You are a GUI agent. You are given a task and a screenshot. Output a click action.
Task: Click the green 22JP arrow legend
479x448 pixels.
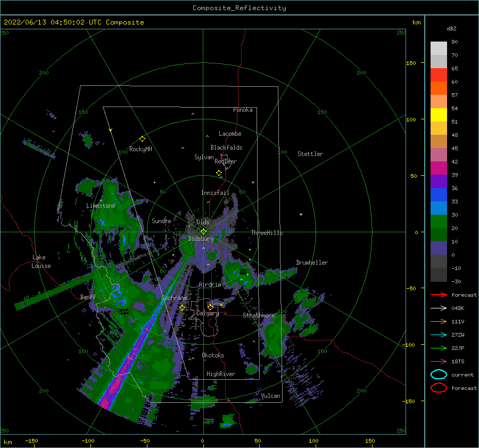pyautogui.click(x=439, y=348)
